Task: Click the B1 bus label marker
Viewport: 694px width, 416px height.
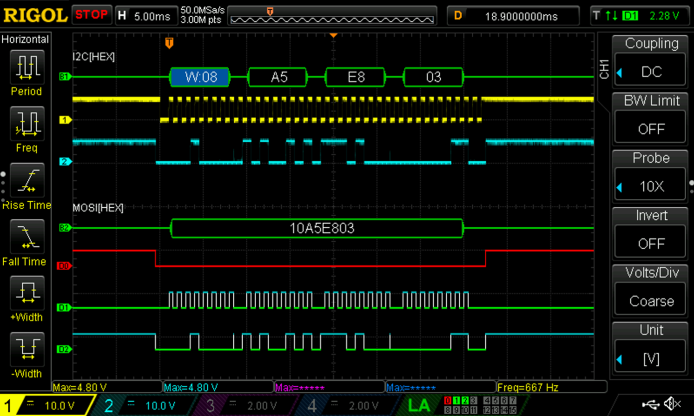Action: (x=65, y=77)
